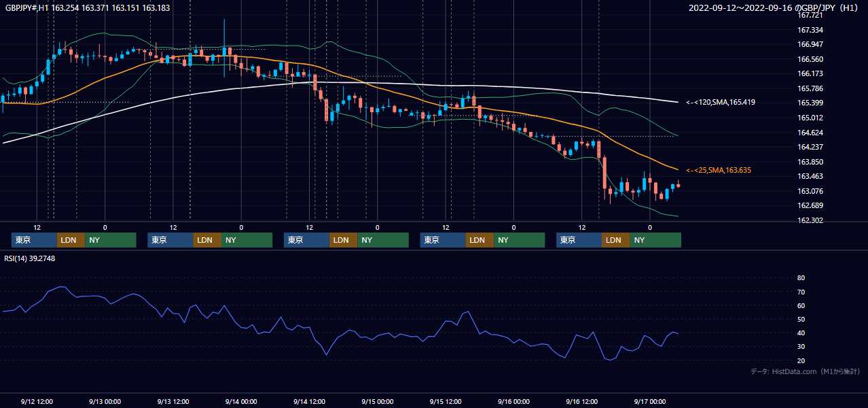Click the RSI(14) 39.2748 indicator label

(30, 258)
